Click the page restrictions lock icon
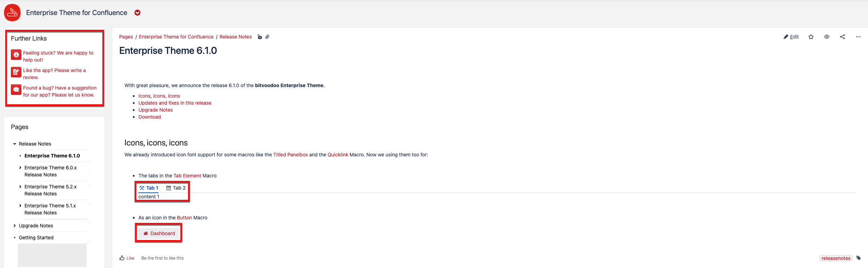This screenshot has height=268, width=868. [259, 37]
